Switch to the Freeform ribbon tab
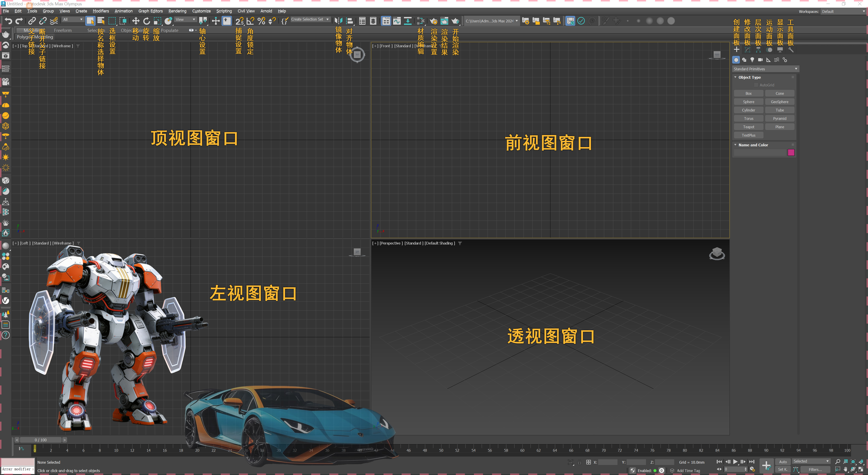This screenshot has height=475, width=868. tap(63, 30)
